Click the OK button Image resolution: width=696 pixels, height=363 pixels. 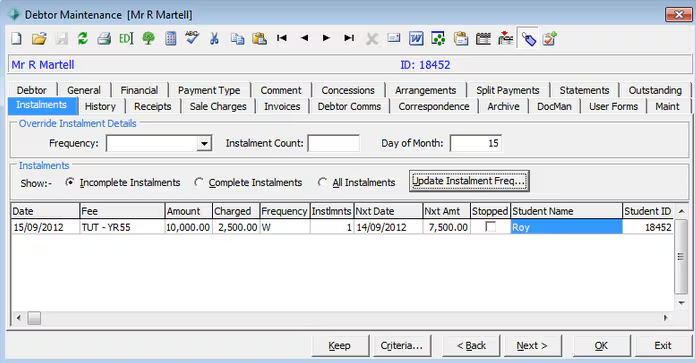tap(601, 345)
